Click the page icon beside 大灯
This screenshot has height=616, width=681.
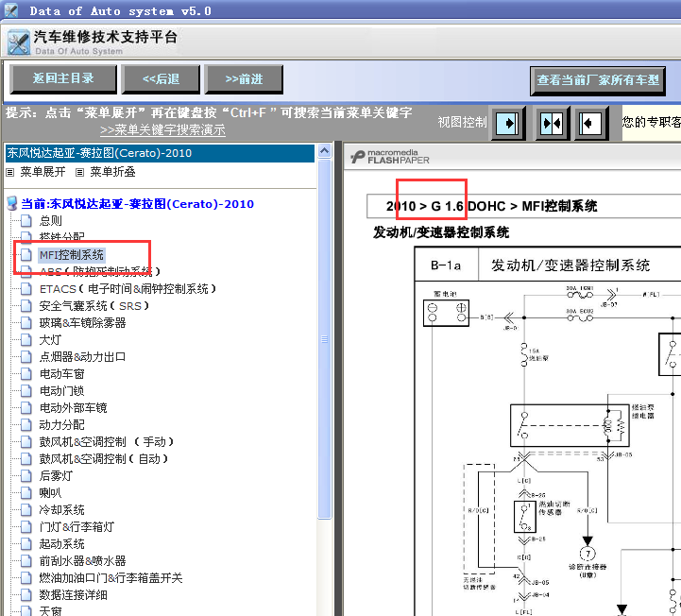26,340
